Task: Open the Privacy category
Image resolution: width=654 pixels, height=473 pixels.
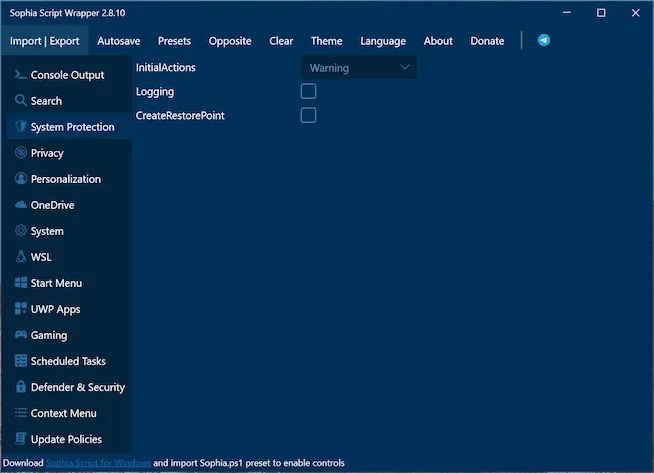Action: pyautogui.click(x=69, y=153)
